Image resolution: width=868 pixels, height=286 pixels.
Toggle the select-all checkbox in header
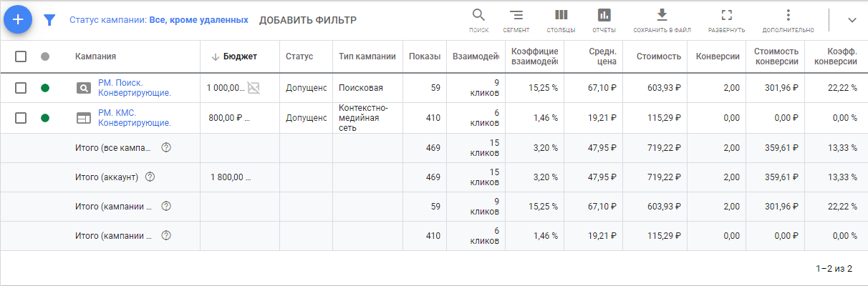pos(21,56)
